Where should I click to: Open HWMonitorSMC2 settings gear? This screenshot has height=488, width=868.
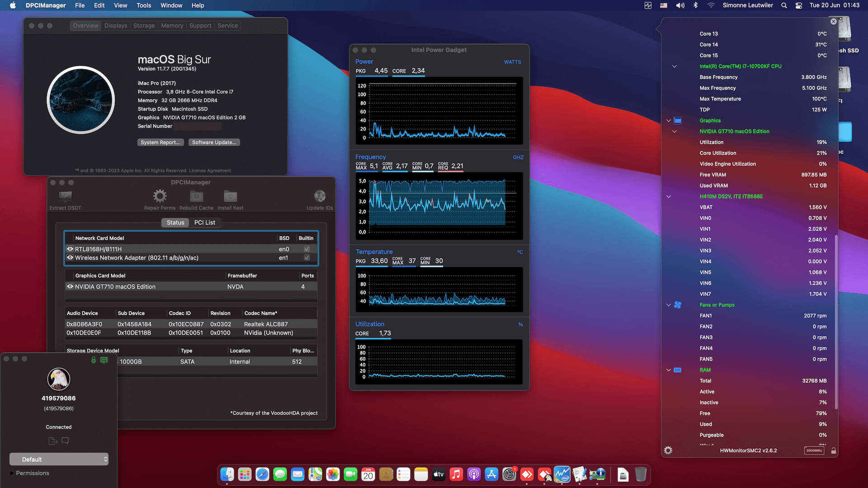[x=668, y=450]
